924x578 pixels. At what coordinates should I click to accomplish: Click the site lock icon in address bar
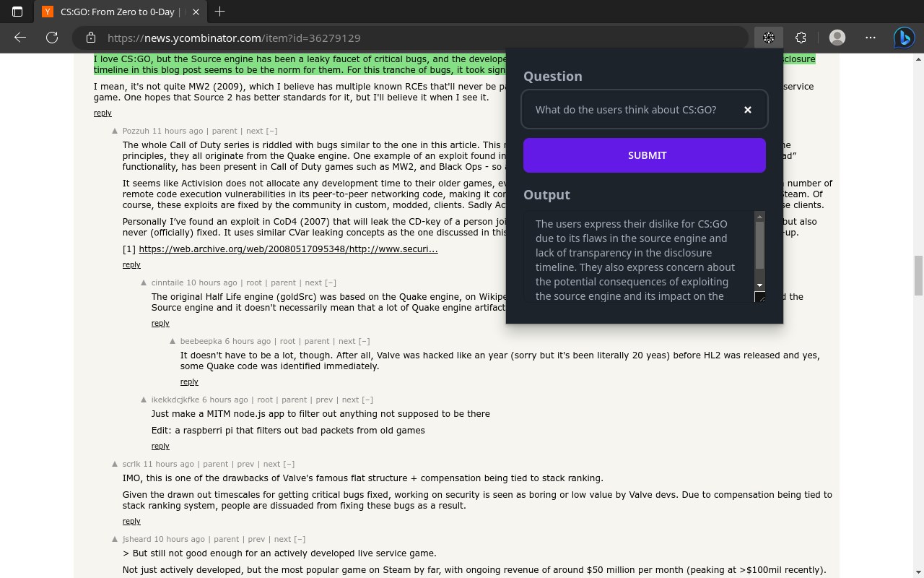tap(90, 38)
